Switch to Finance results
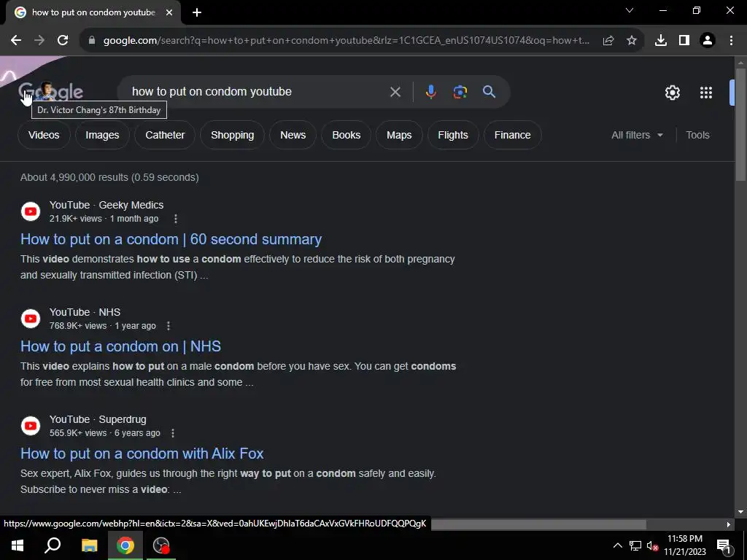 [x=513, y=135]
